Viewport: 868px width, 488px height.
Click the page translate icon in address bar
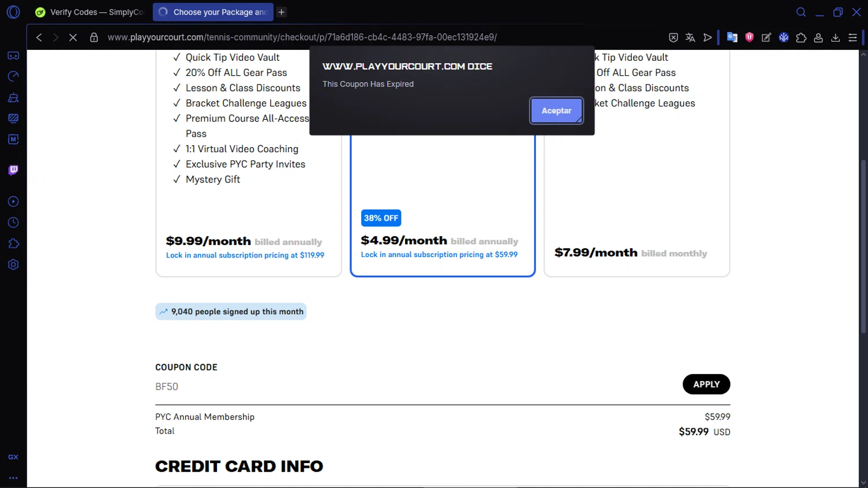[x=690, y=38]
